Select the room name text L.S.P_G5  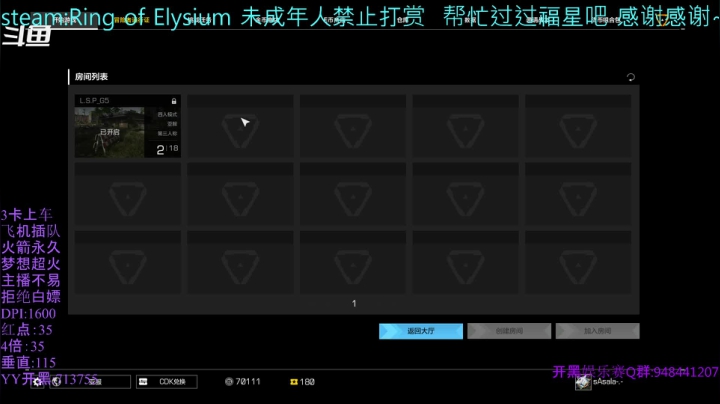[94, 101]
